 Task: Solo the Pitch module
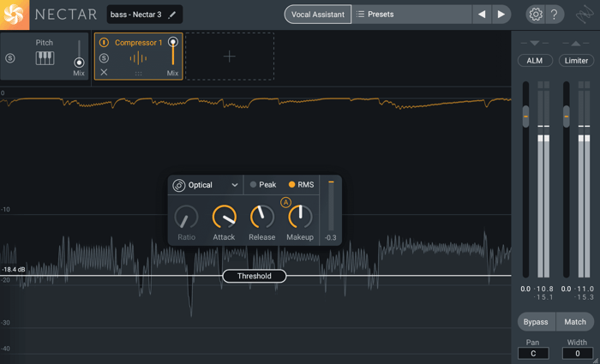coord(10,58)
